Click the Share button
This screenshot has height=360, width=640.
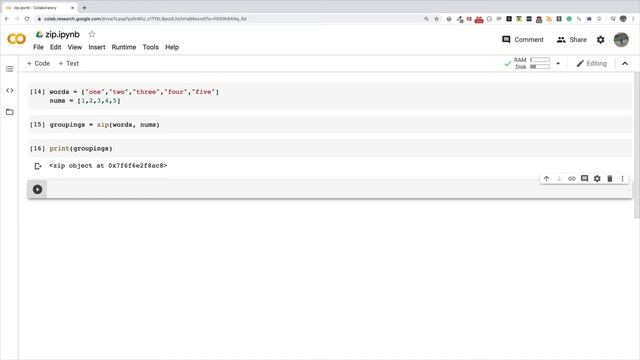point(571,40)
